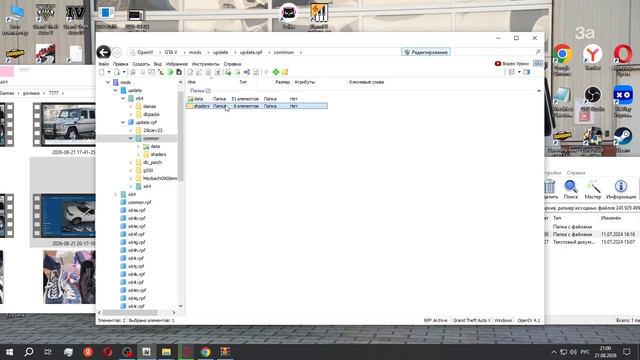The width and height of the screenshot is (640, 360).
Task: Open the notification center icon
Action: (x=627, y=351)
